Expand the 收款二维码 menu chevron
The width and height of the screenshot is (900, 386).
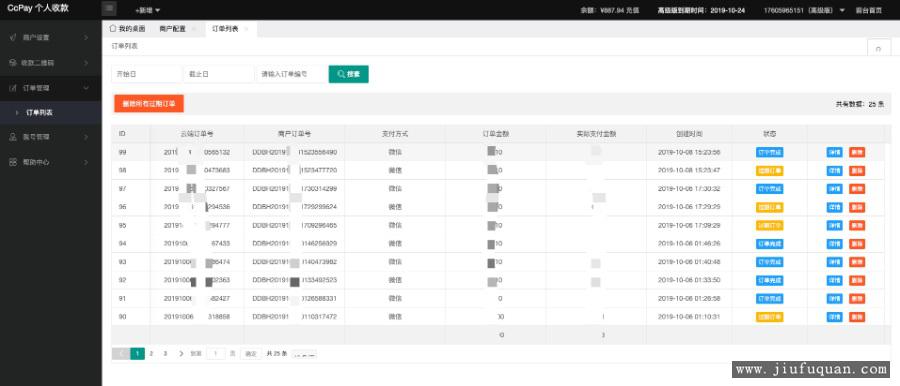[86, 63]
